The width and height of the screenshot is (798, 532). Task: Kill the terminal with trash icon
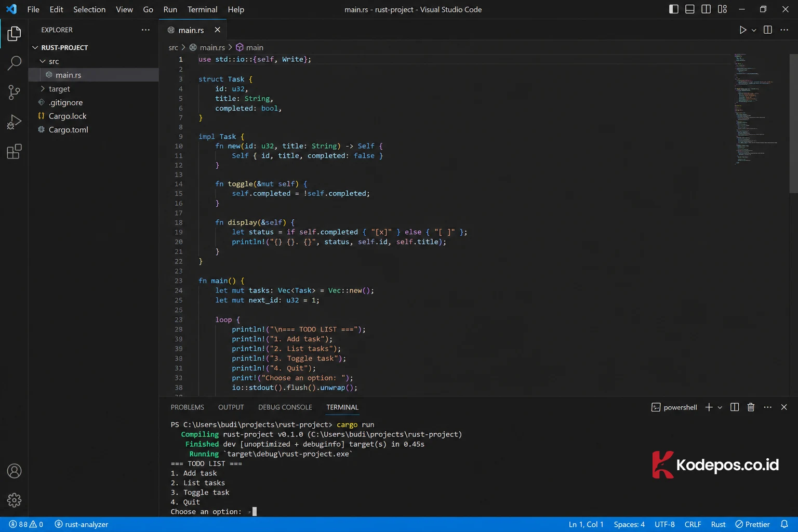[x=751, y=407]
